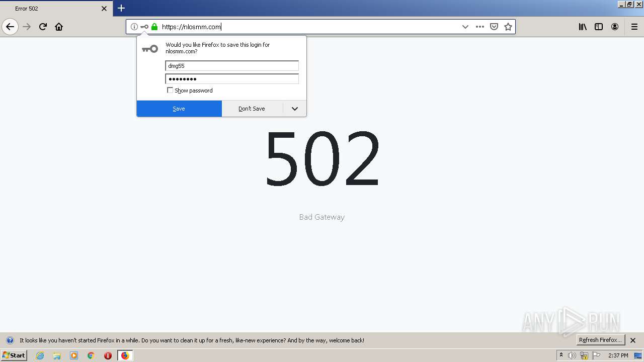Viewport: 644px width, 362px height.
Task: Click the forward navigation arrow
Action: point(27,27)
